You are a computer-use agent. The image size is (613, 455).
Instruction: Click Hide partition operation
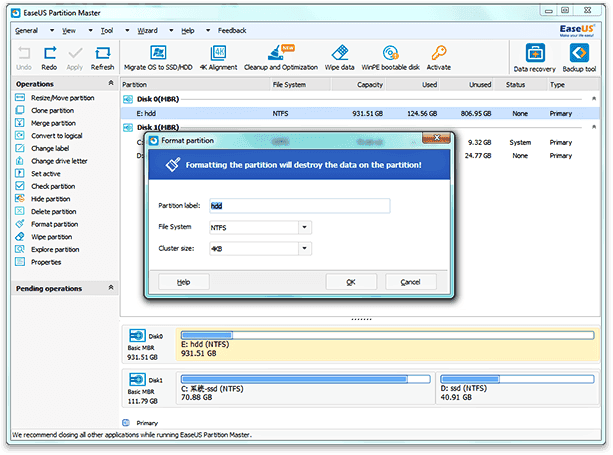pos(43,199)
